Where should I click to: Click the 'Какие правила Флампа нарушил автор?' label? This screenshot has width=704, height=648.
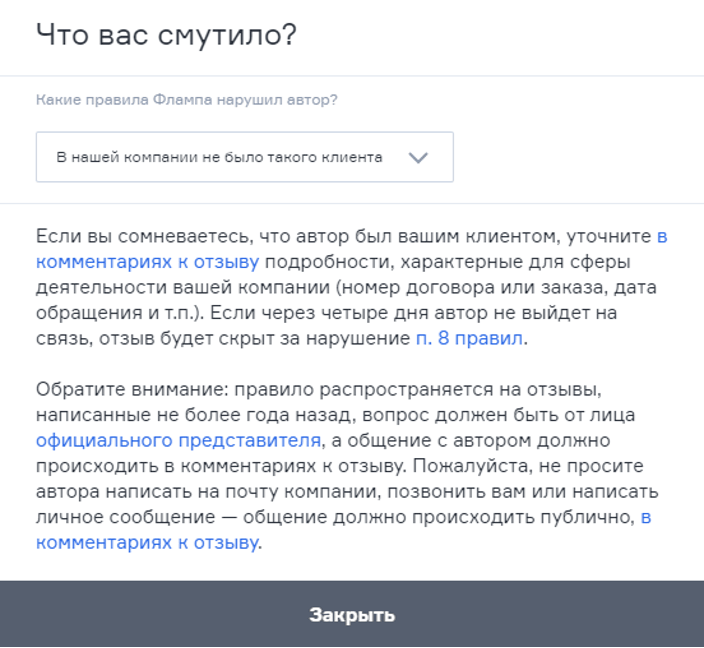186,100
